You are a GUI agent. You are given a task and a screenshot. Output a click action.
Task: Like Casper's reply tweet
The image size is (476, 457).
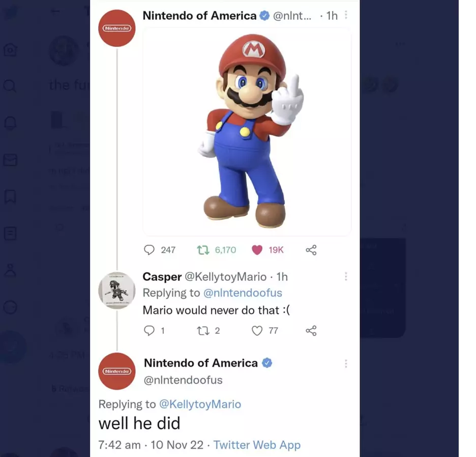coord(257,331)
